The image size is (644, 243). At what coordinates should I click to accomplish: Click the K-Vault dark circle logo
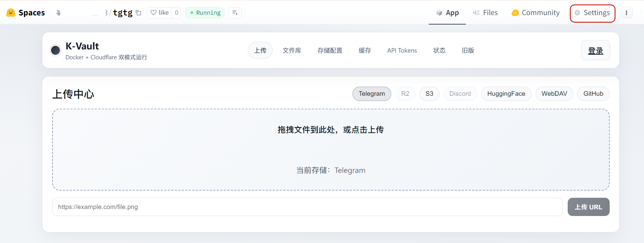(55, 50)
